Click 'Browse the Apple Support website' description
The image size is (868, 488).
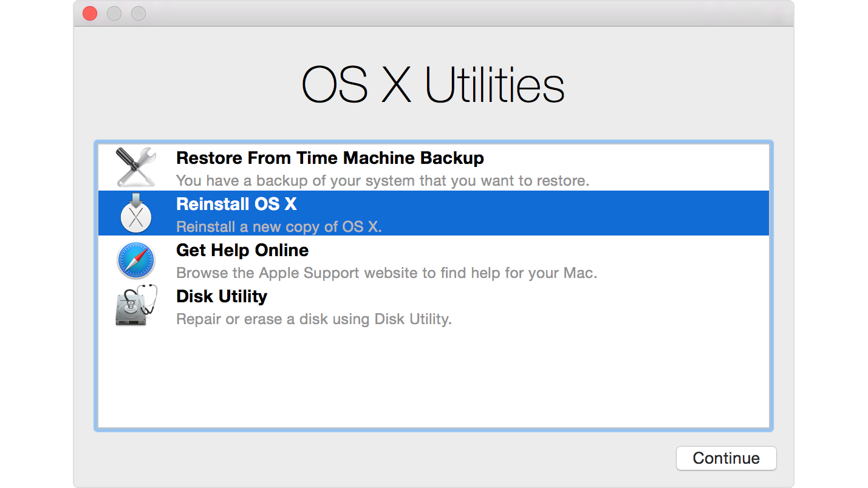point(386,273)
